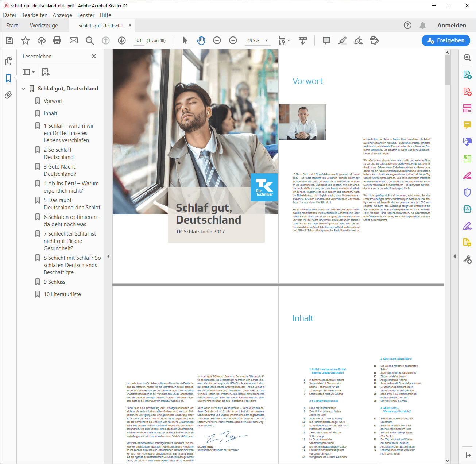Open the Create PDF tool
This screenshot has width=476, height=464.
click(467, 92)
